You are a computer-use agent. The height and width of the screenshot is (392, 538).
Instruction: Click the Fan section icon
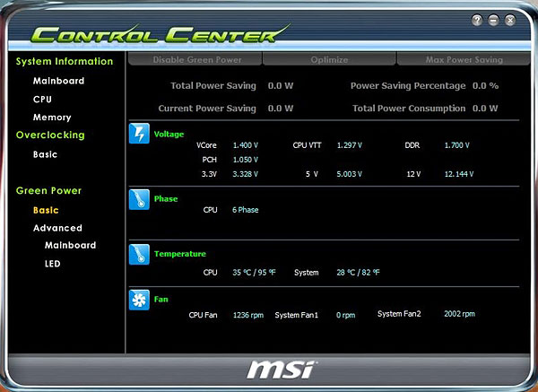[139, 300]
